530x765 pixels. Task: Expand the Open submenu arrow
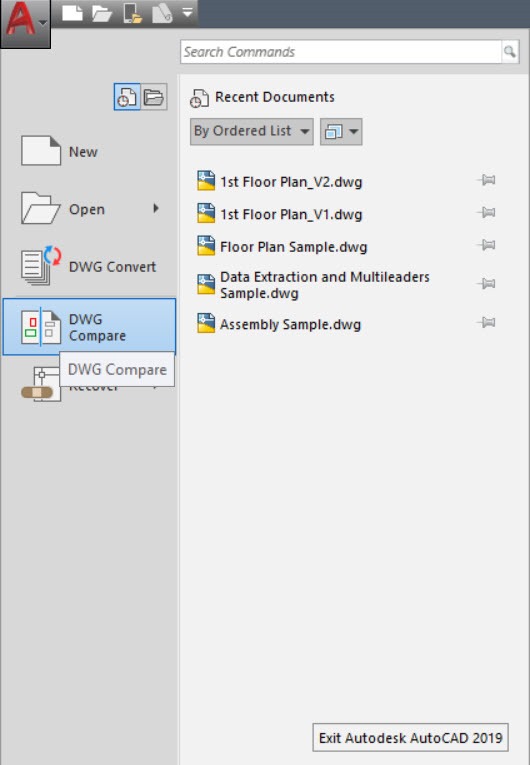pyautogui.click(x=156, y=209)
